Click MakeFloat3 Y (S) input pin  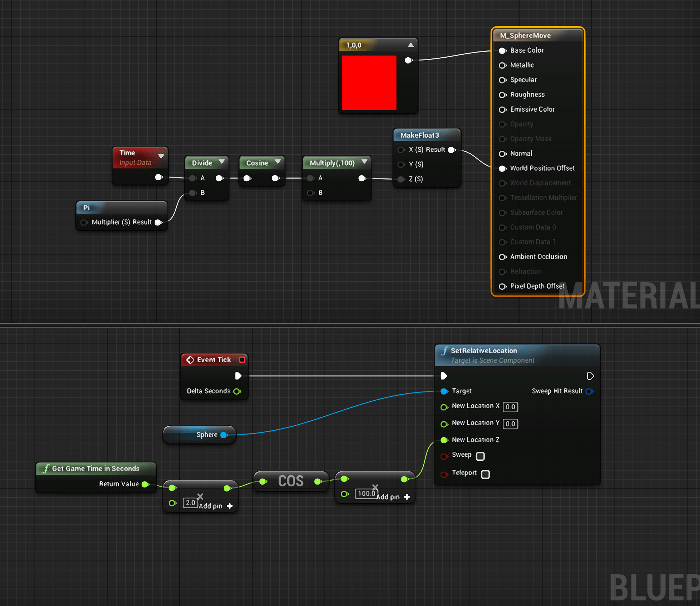[x=401, y=165]
